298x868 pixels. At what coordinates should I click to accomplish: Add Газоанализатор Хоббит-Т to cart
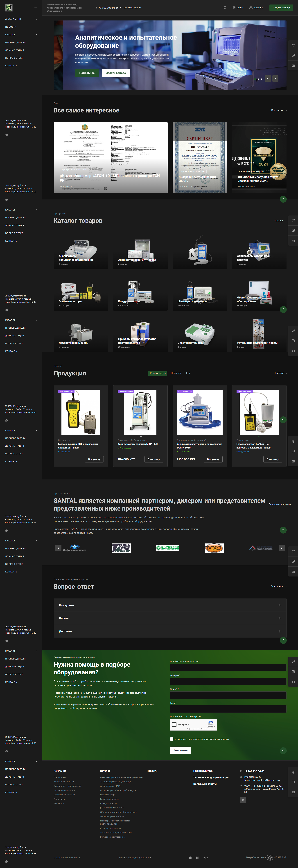point(273,459)
